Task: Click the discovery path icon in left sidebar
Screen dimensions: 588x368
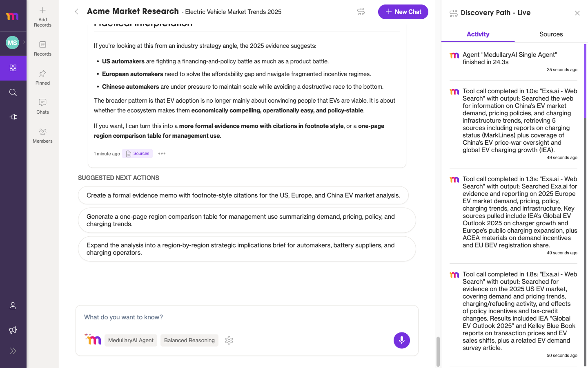Action: [x=13, y=117]
